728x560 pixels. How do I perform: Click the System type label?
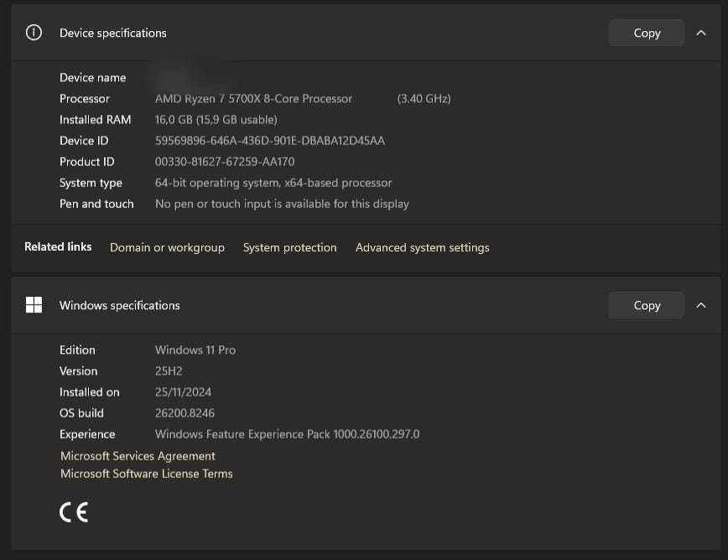click(91, 183)
